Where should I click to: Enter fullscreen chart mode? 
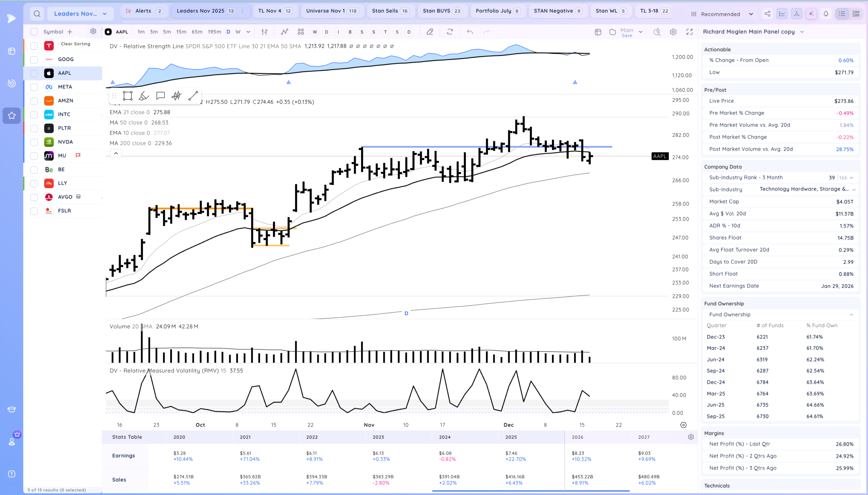[689, 32]
